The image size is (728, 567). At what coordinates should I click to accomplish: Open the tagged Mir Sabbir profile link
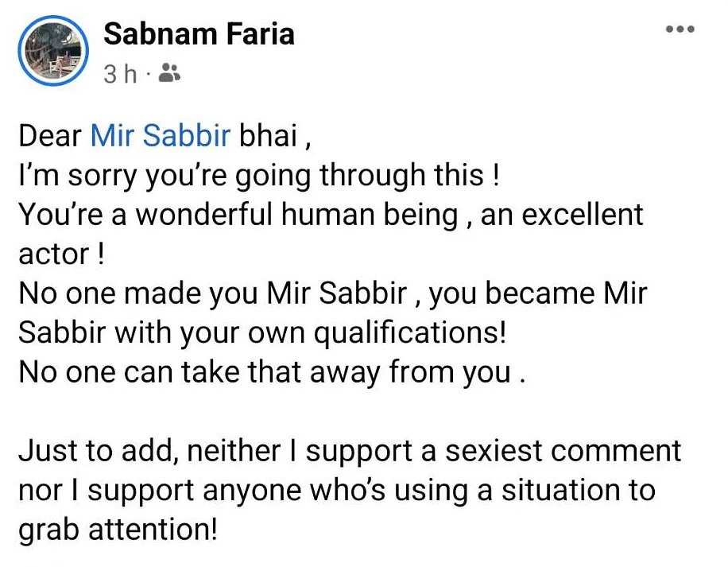pos(161,136)
